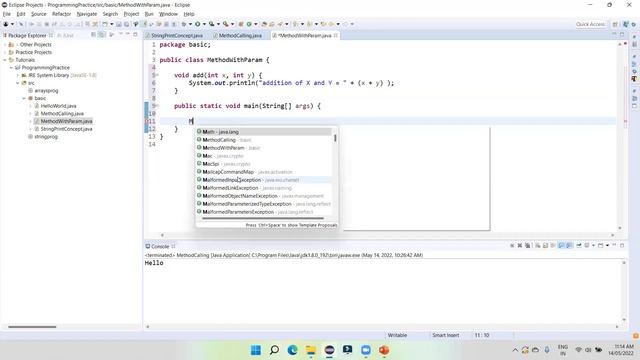The width and height of the screenshot is (640, 360).
Task: Open HelloWorld.java in Package Explorer
Action: pyautogui.click(x=58, y=106)
